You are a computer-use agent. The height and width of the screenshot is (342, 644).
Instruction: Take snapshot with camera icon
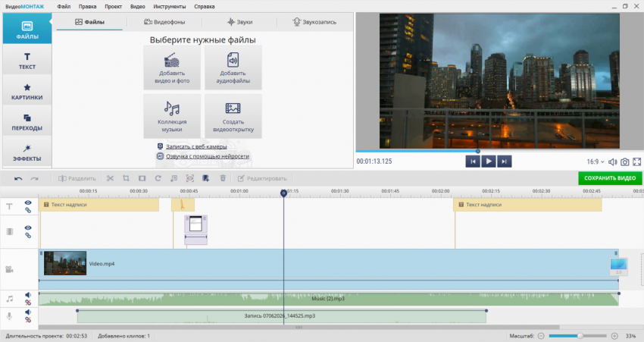tap(625, 162)
